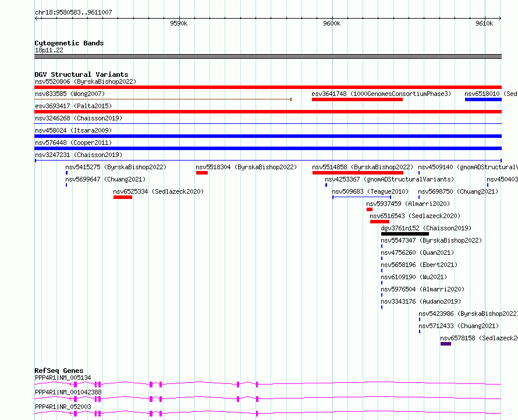The height and width of the screenshot is (420, 518).
Task: Click nsv5937459 (Almarri2020) label
Action: [408, 204]
